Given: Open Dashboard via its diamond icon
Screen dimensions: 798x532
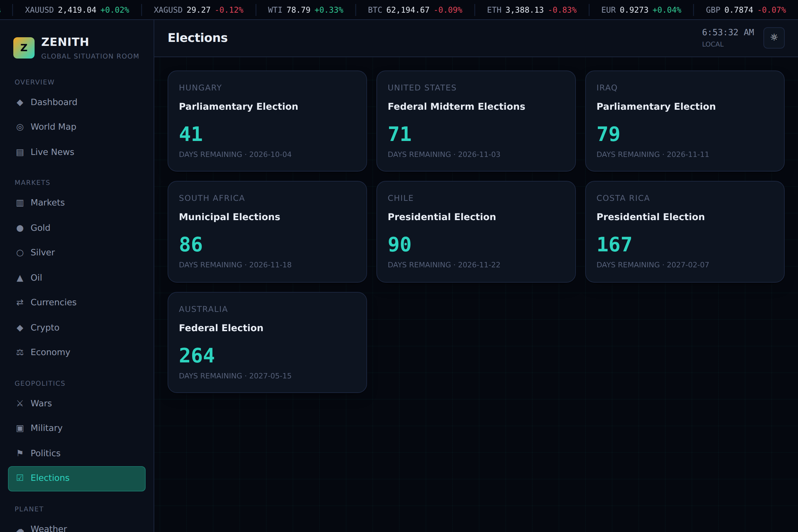Looking at the screenshot, I should (x=20, y=102).
